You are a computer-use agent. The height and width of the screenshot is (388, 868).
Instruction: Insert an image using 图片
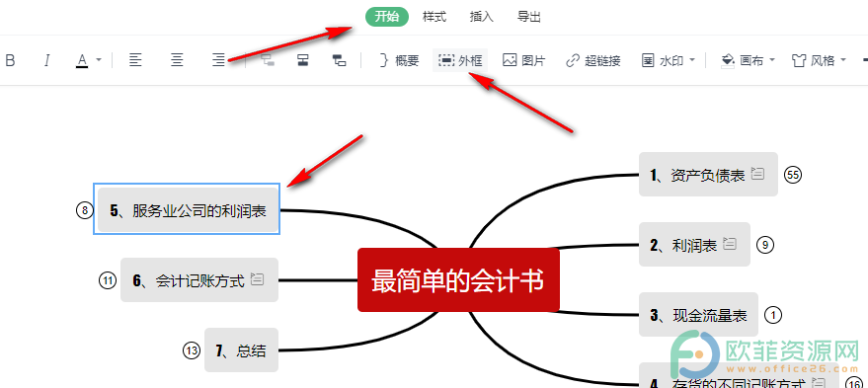pyautogui.click(x=524, y=60)
